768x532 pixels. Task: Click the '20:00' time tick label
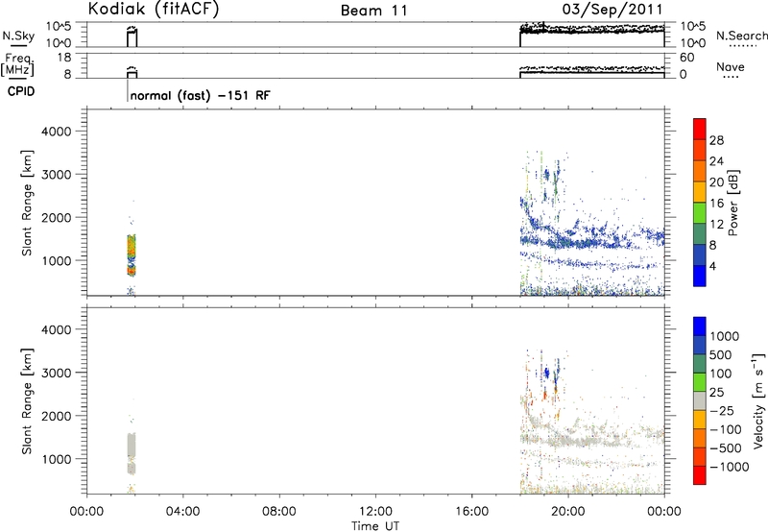567,512
